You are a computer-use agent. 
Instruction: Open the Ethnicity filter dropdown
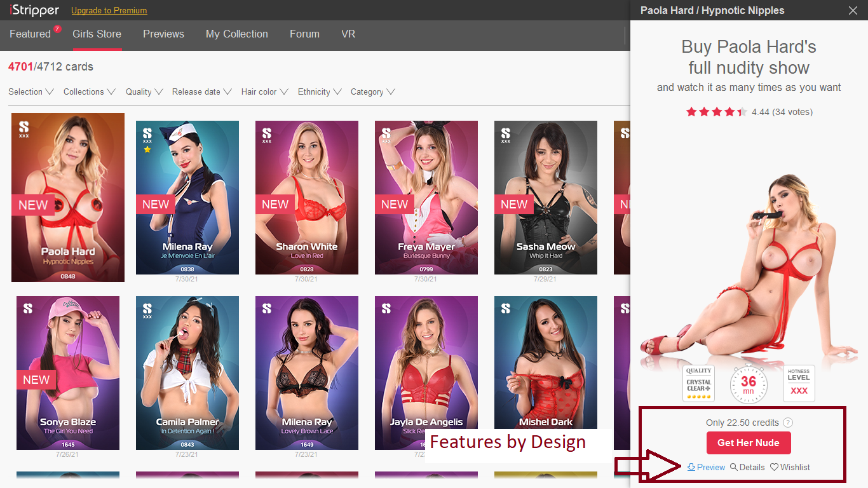pos(320,91)
